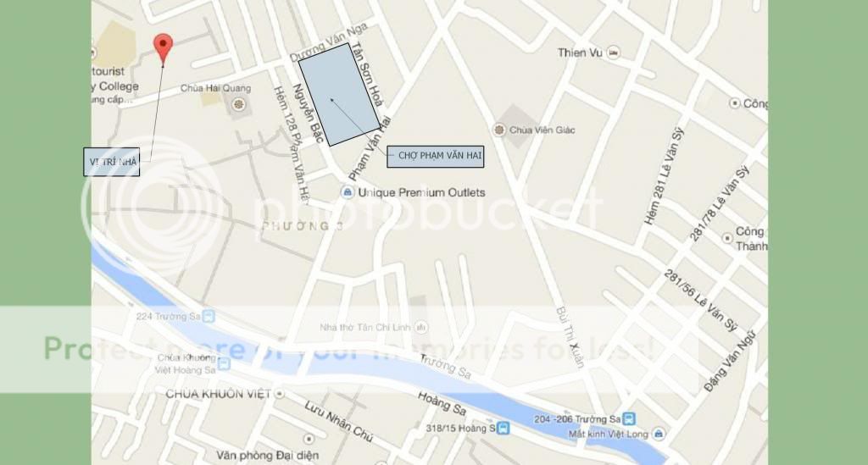Click the Chùa Khuôn Việt marker dot
This screenshot has height=465, width=868.
click(x=280, y=394)
